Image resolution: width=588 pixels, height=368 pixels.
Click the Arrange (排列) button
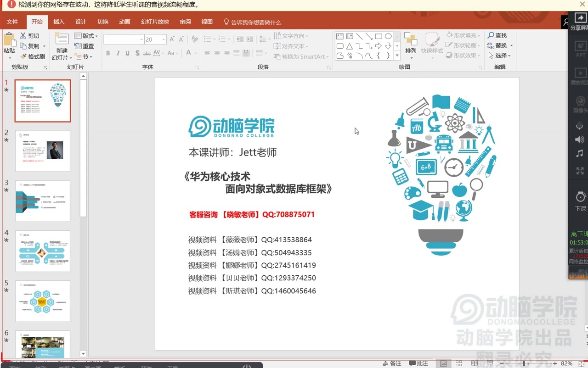411,46
